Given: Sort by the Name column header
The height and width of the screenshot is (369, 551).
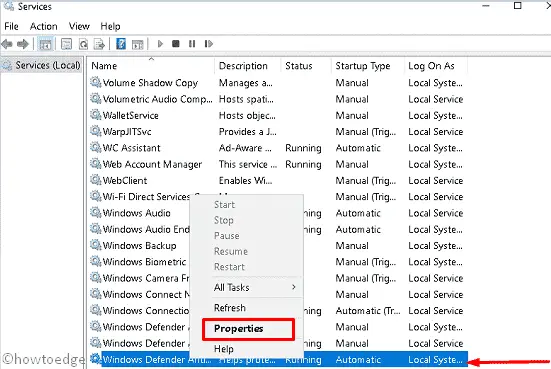Looking at the screenshot, I should click(x=151, y=66).
